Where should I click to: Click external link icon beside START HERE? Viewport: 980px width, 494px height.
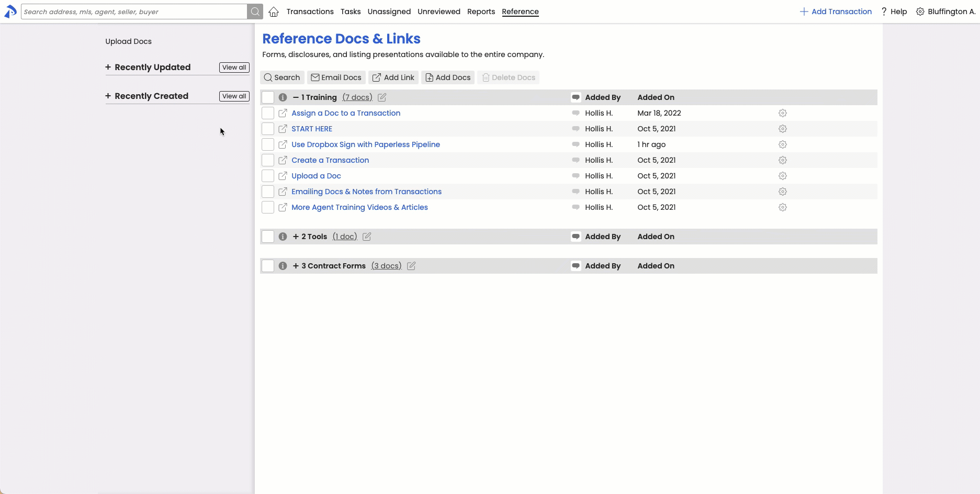283,129
